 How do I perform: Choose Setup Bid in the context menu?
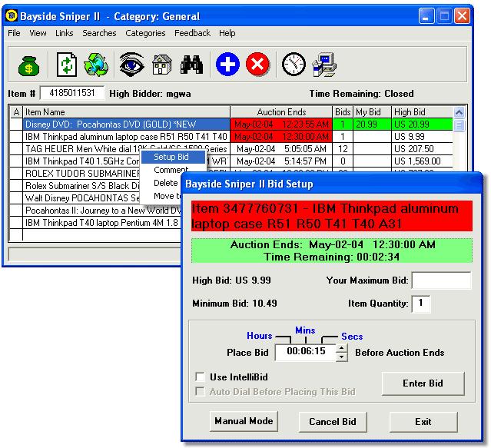coord(173,157)
